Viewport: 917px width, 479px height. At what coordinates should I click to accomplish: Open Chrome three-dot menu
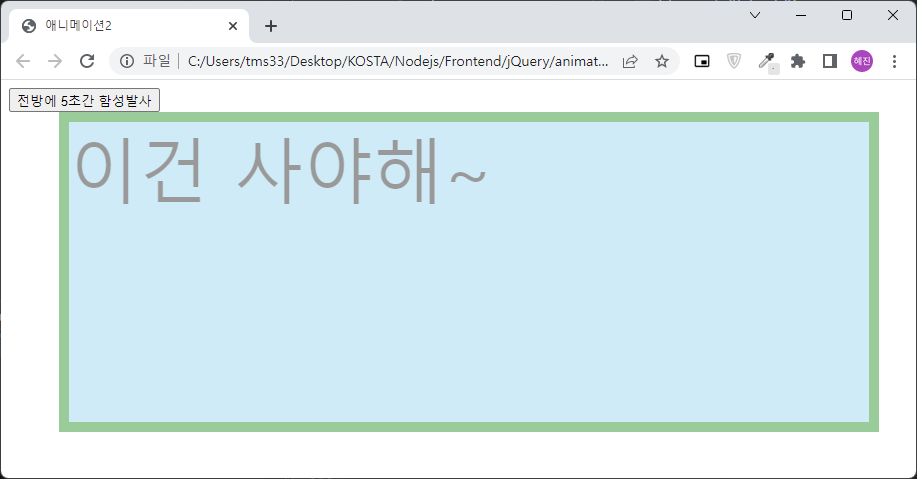click(894, 61)
